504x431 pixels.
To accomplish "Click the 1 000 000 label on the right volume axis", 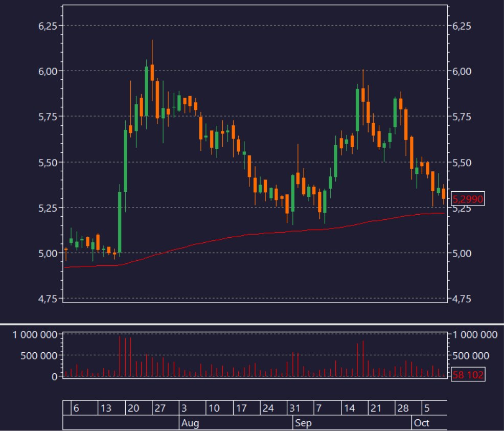I will point(475,335).
